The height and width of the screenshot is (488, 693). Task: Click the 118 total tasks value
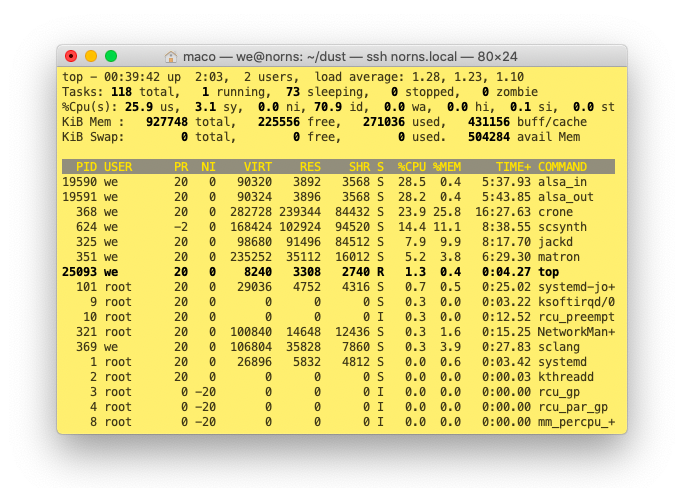[x=122, y=92]
